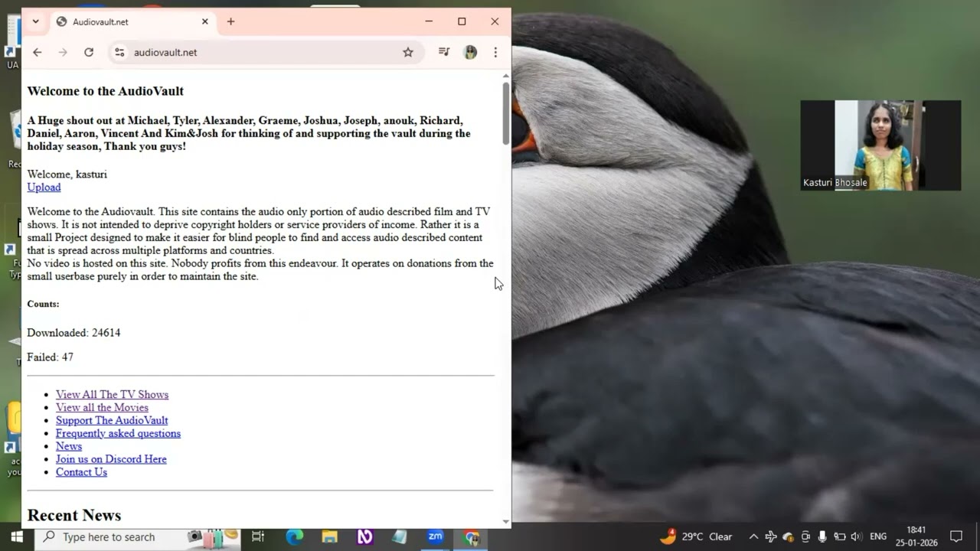This screenshot has height=551, width=980.
Task: Click scrollbar up arrow in browser
Action: (x=505, y=76)
